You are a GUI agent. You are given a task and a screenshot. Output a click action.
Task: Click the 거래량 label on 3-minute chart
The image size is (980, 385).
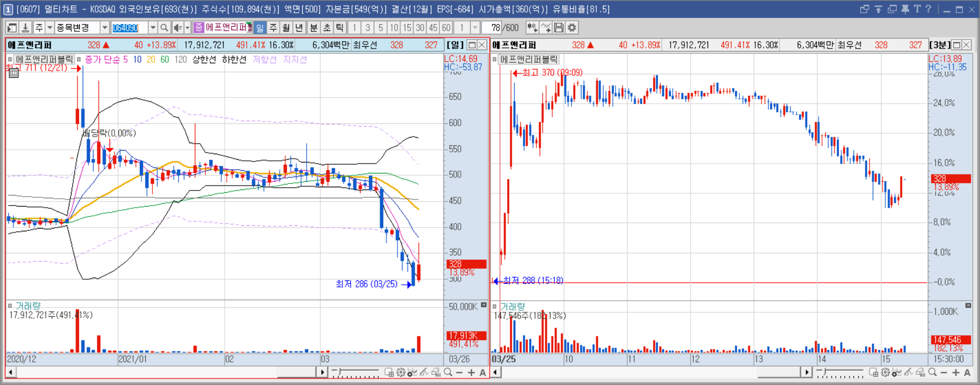click(513, 306)
